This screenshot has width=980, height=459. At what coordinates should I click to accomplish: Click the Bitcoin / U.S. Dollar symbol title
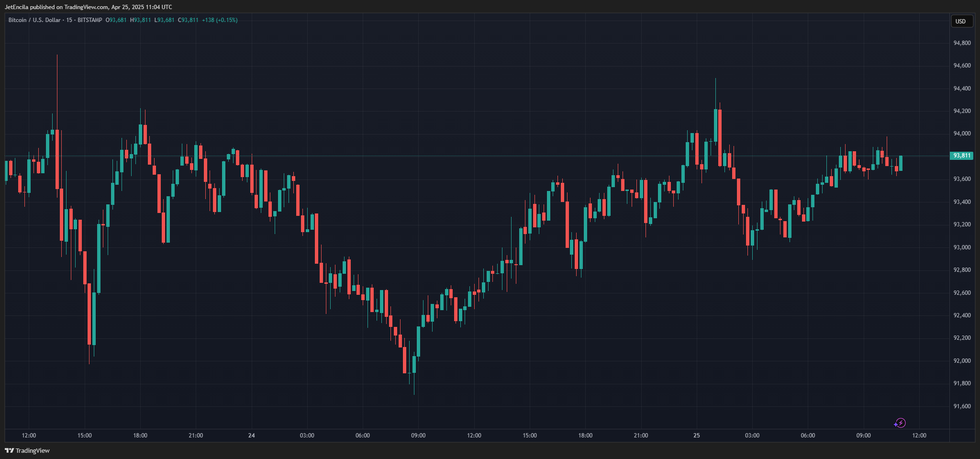[x=35, y=20]
